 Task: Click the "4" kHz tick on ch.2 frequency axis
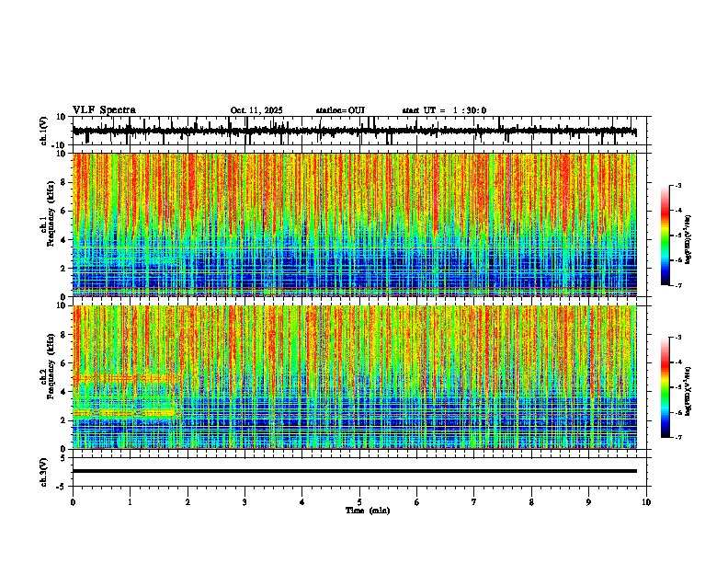tap(64, 392)
